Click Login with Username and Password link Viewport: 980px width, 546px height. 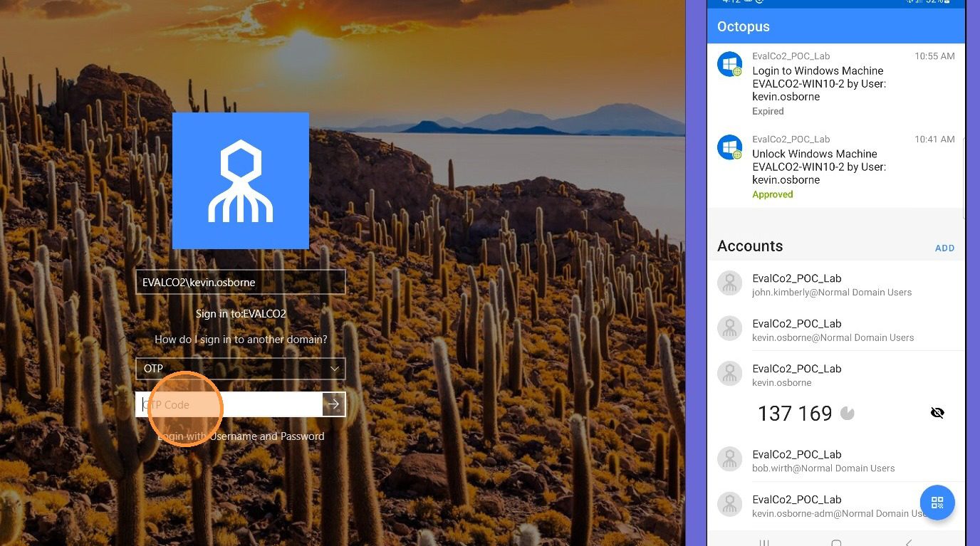(241, 436)
